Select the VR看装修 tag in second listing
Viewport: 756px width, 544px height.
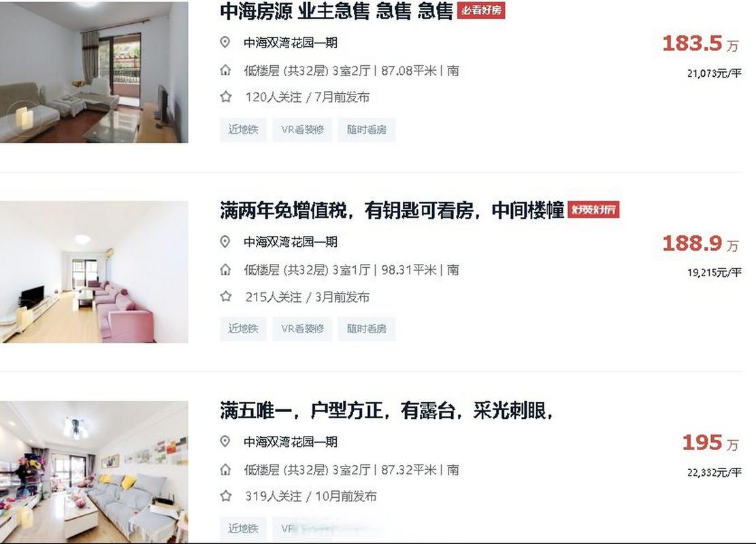pyautogui.click(x=302, y=328)
